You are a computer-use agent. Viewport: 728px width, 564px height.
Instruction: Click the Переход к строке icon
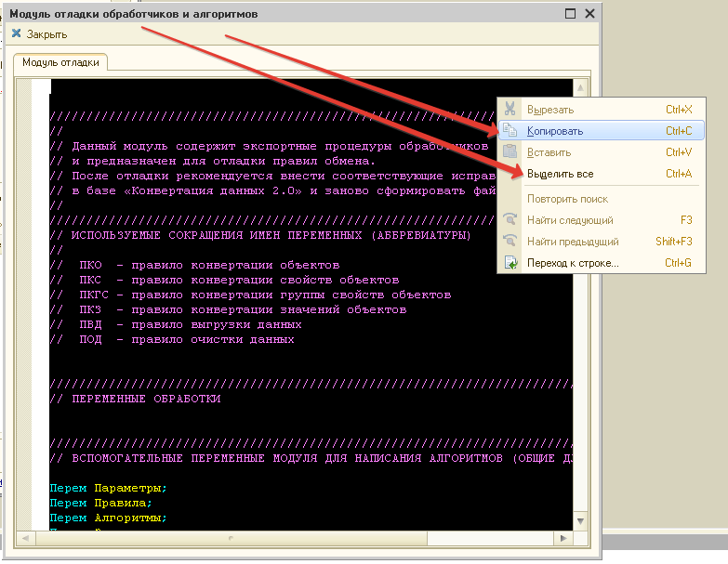[x=510, y=263]
